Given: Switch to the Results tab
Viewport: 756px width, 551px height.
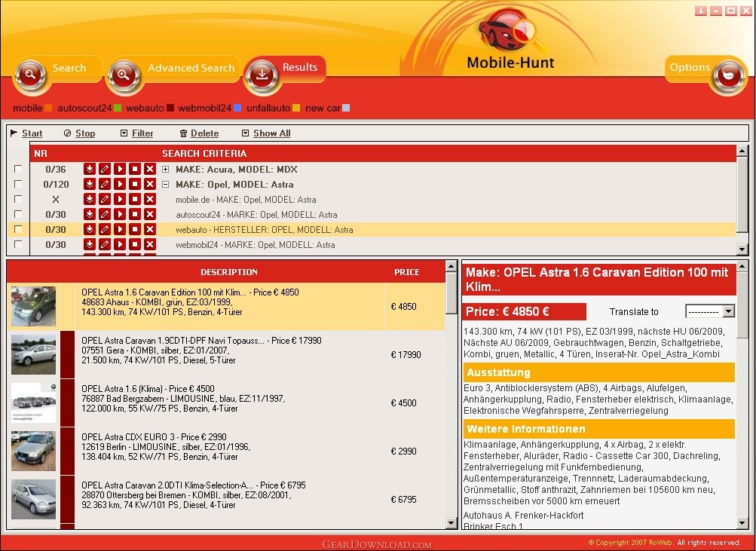Looking at the screenshot, I should coord(300,67).
